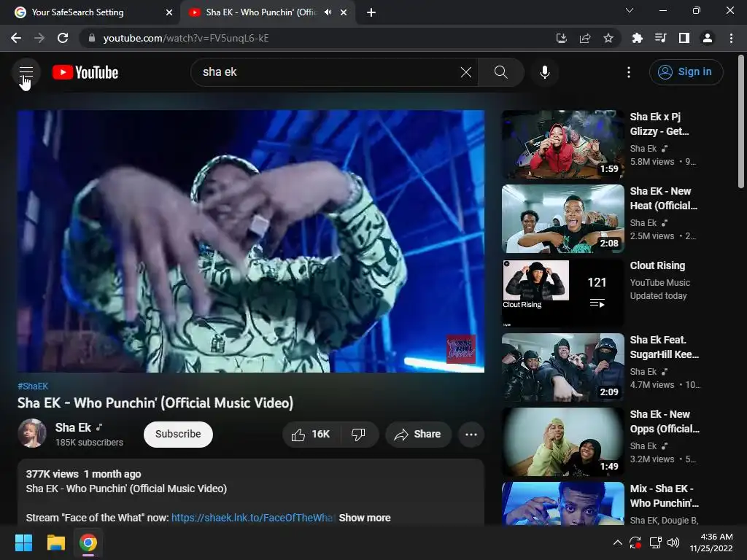
Task: Open the YouTube hamburger guide menu
Action: pos(26,72)
